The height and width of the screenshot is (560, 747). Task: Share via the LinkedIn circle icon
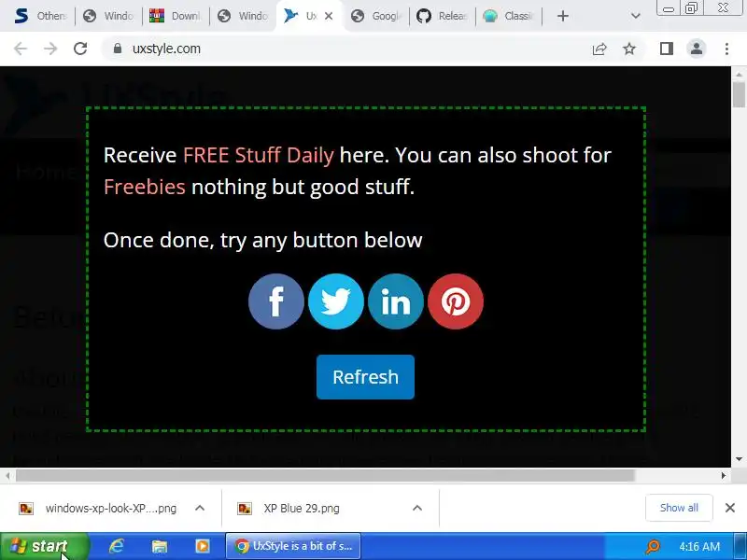coord(395,301)
